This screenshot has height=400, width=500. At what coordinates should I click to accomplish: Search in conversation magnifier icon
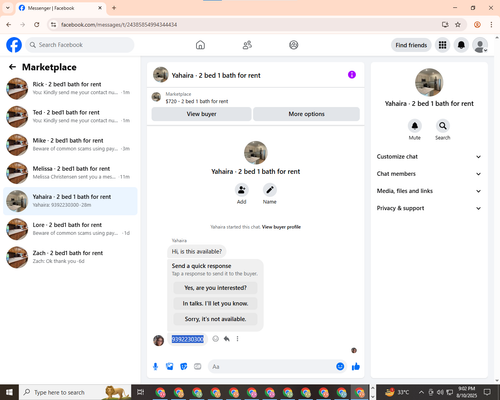pyautogui.click(x=443, y=126)
